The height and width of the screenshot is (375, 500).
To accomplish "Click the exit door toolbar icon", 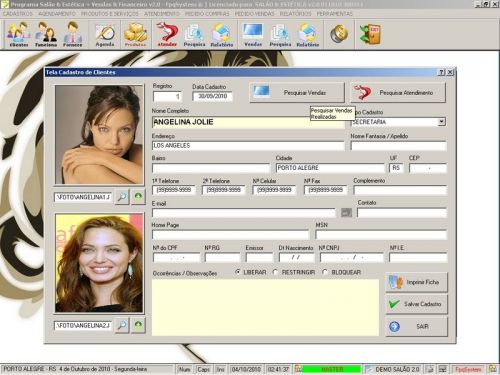I will click(370, 34).
